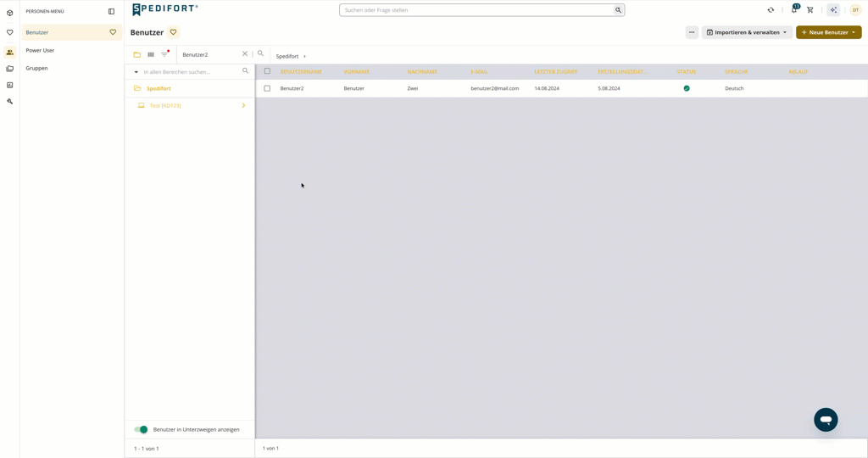Open Neue Benutzer dropdown arrow
868x458 pixels.
point(853,32)
